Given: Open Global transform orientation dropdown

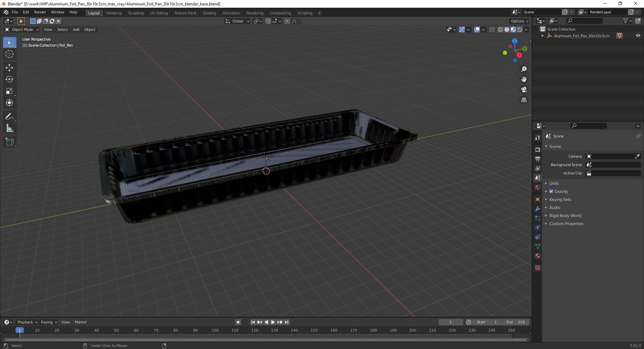Looking at the screenshot, I should (237, 21).
